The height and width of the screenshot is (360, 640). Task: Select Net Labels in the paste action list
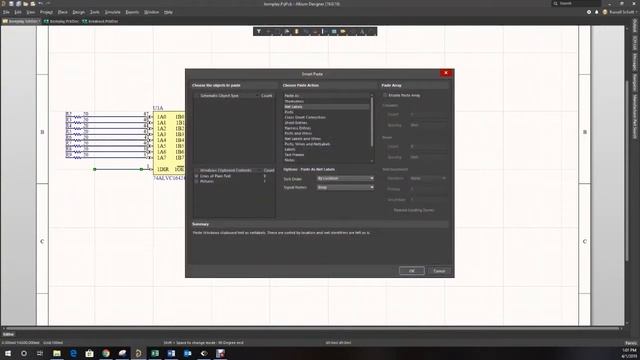click(x=327, y=107)
